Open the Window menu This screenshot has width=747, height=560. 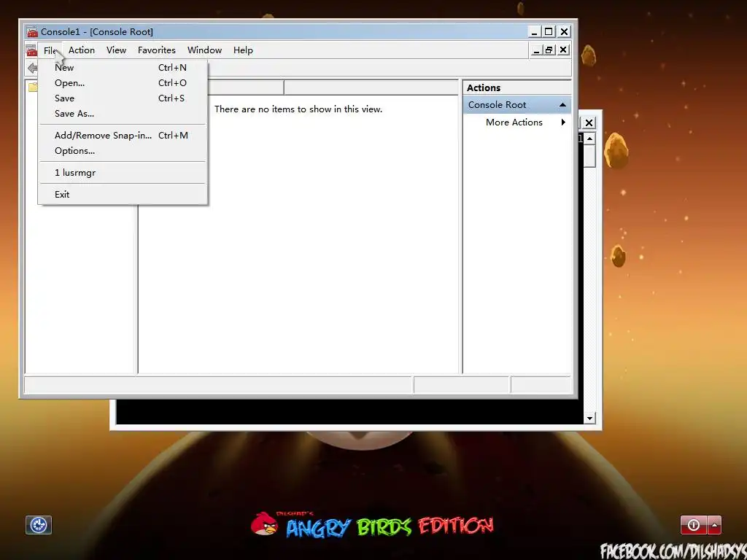(x=204, y=50)
